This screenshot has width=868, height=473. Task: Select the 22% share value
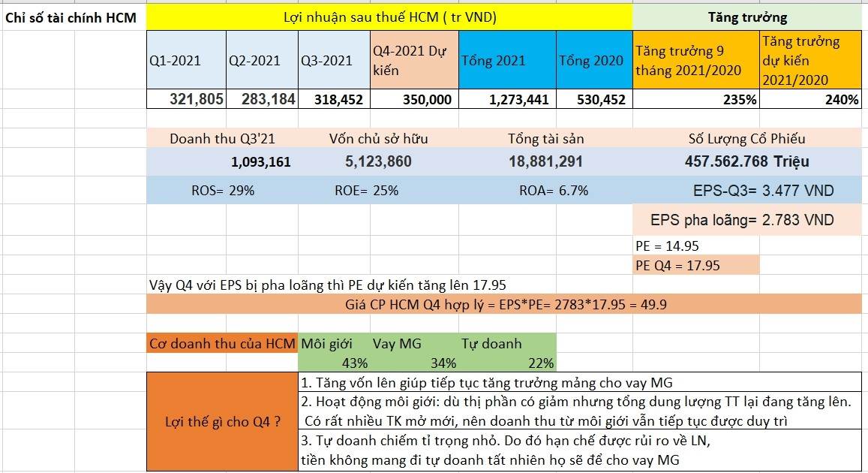[x=541, y=363]
